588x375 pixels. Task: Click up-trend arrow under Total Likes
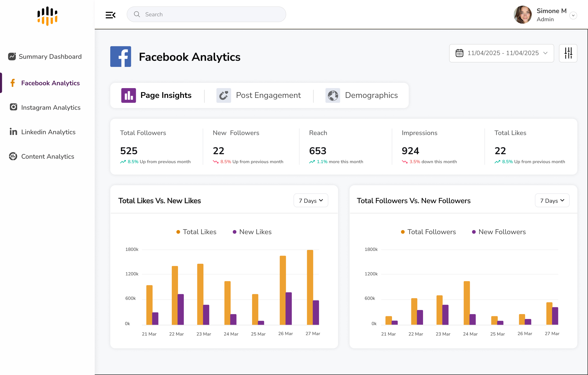pyautogui.click(x=497, y=162)
